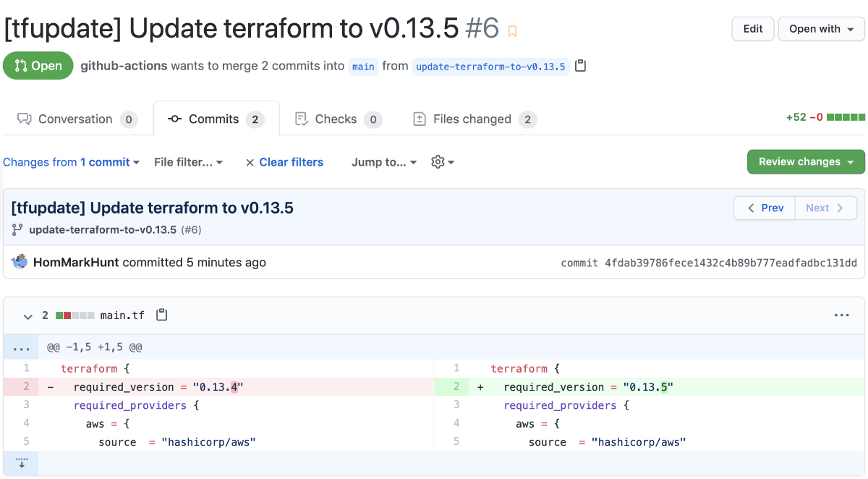The image size is (868, 479).
Task: Expand hidden lines above the hunk
Action: [x=21, y=347]
